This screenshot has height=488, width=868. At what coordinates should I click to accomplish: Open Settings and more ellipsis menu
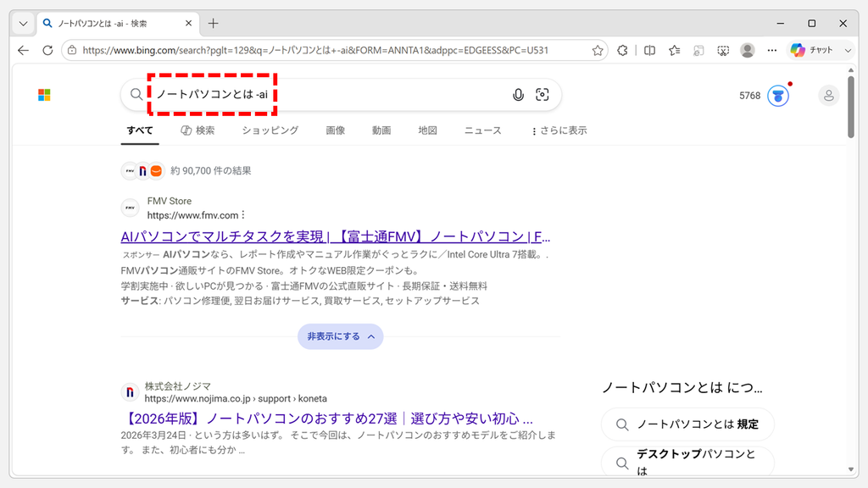772,50
